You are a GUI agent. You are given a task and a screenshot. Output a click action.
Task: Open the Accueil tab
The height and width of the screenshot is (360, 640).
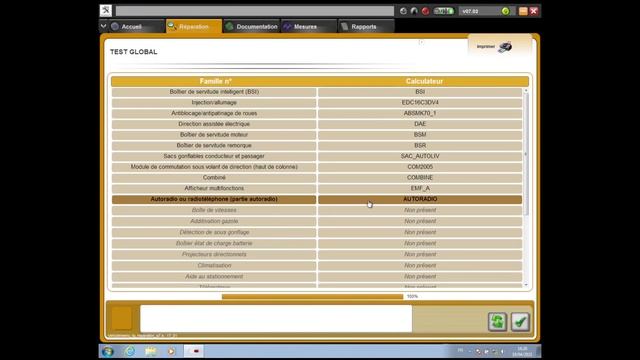pos(137,27)
